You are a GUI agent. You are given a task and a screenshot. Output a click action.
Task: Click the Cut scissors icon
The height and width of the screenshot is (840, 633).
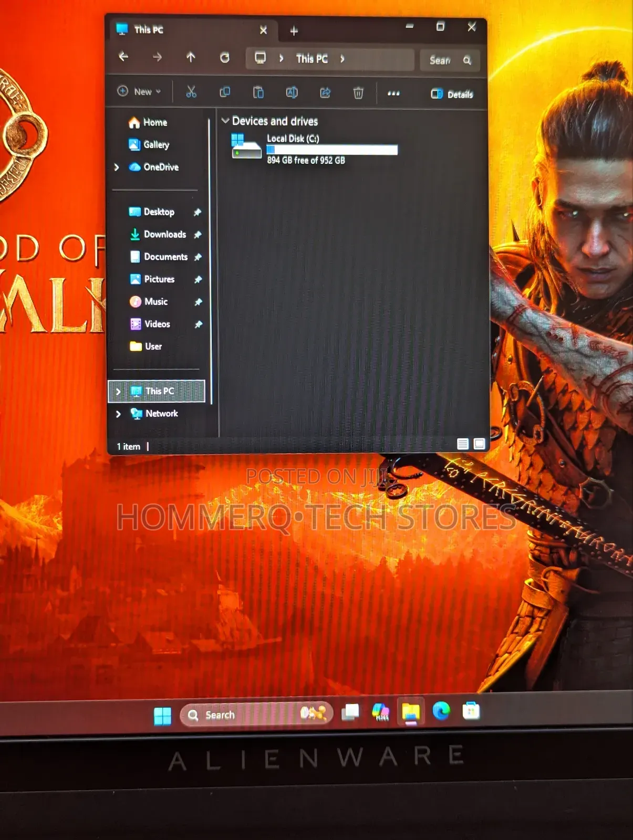[191, 92]
